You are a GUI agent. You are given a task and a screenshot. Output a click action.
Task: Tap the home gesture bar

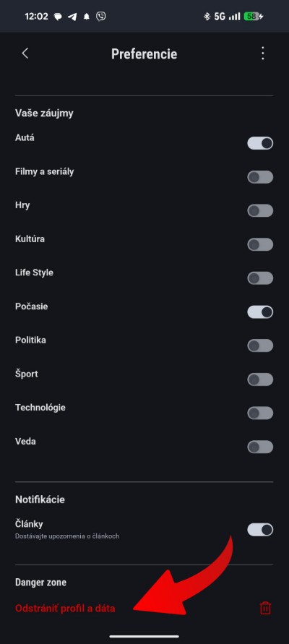(144, 637)
